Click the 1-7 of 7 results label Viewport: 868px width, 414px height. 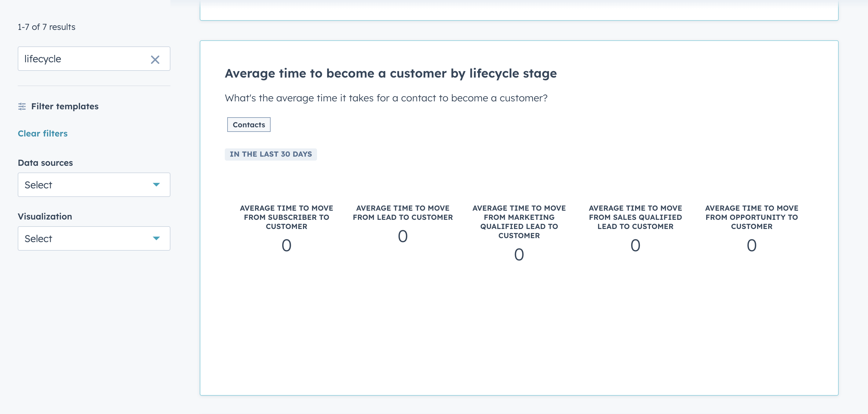46,27
